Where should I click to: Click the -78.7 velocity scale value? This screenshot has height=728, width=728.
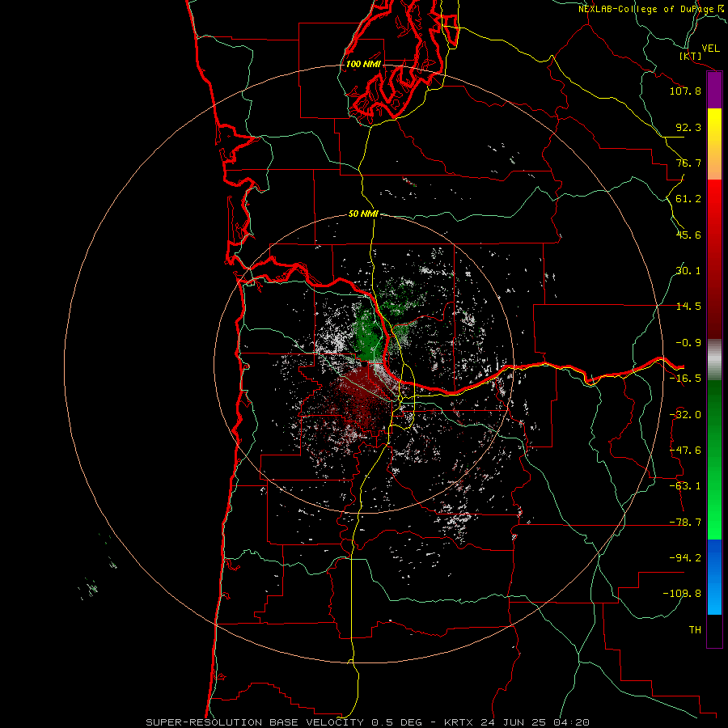tap(685, 523)
